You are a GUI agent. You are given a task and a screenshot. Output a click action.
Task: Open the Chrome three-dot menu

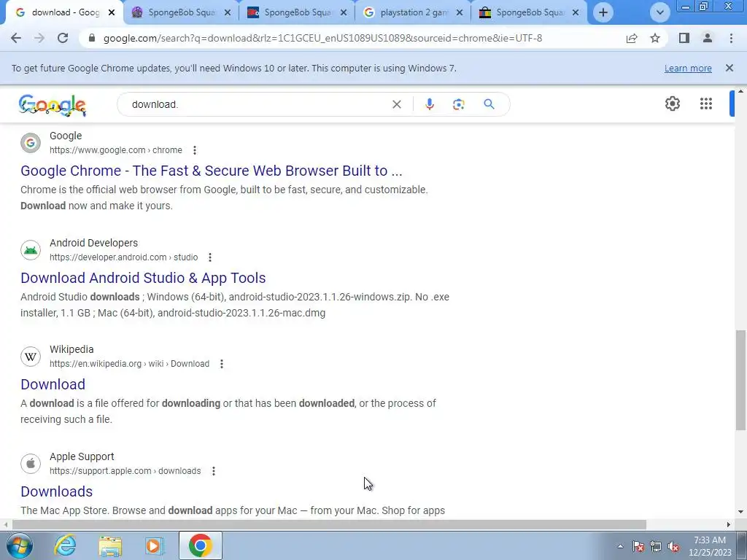731,38
